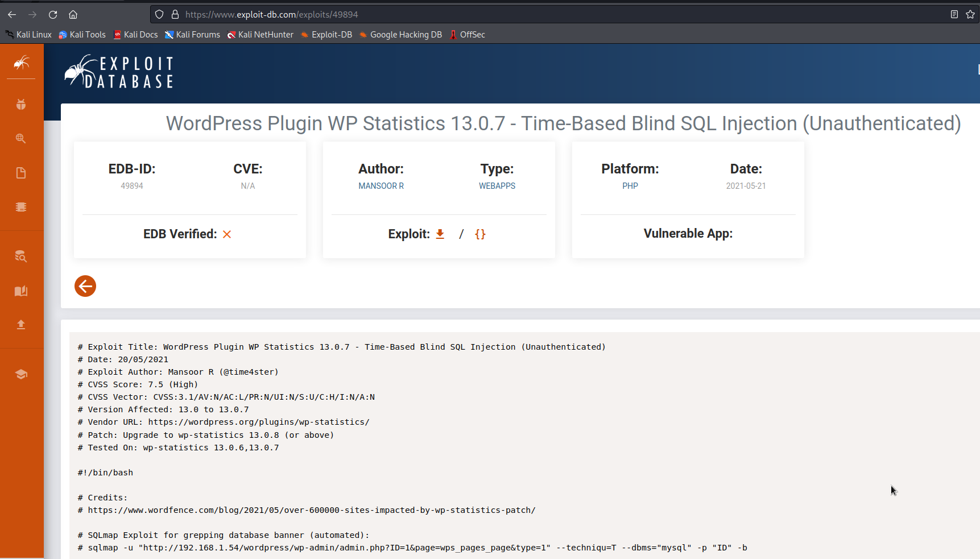The height and width of the screenshot is (559, 980).
Task: Click the Vendor URL code line
Action: pos(224,422)
